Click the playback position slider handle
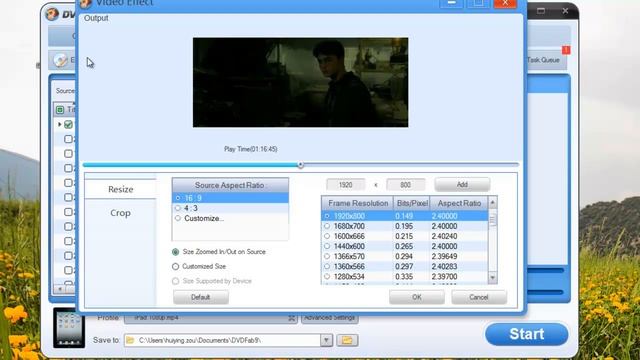 (301, 165)
